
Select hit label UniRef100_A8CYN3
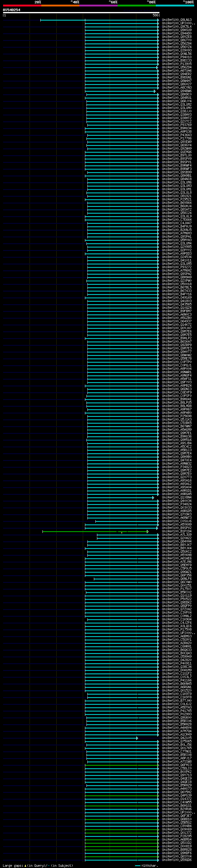click(176, 88)
